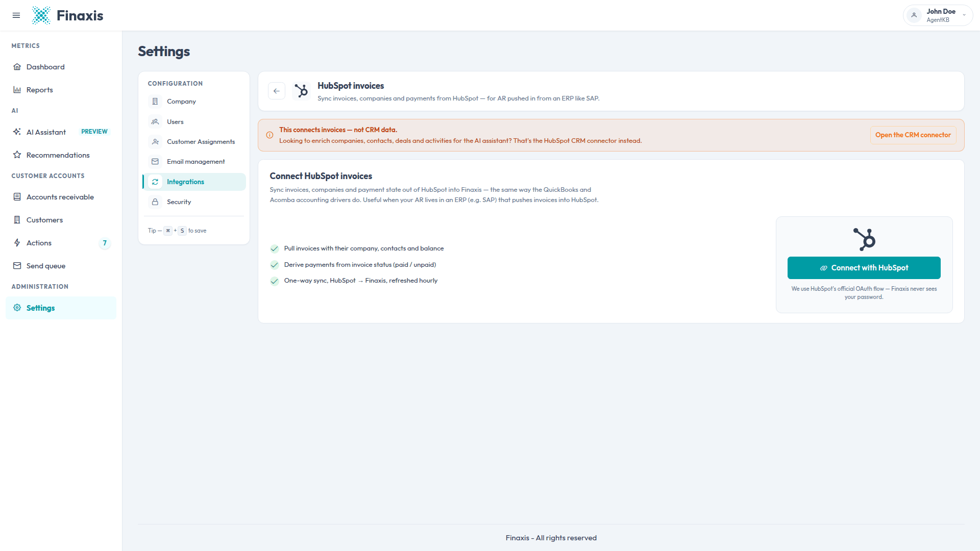Viewport: 980px width, 551px height.
Task: Click the Integrations sync icon
Action: tap(155, 182)
